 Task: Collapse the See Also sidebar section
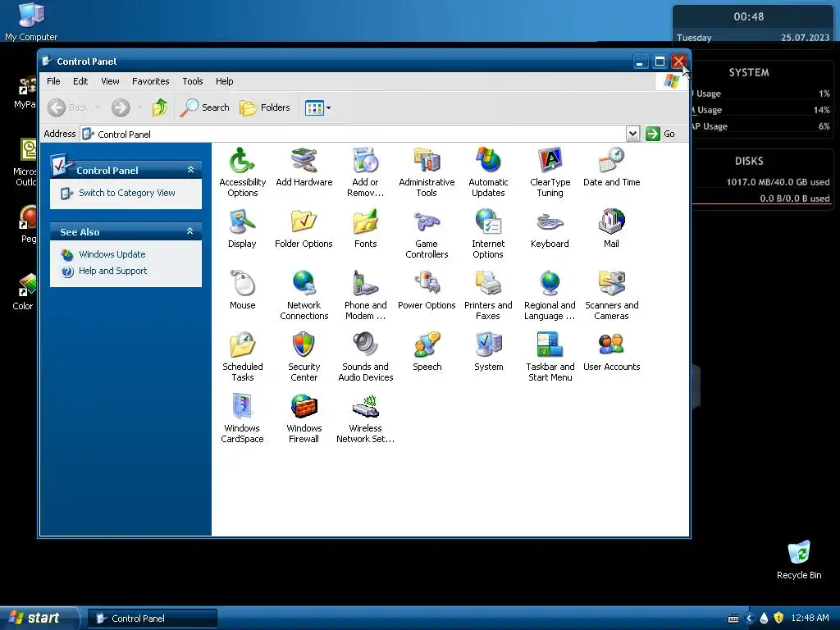click(x=190, y=231)
